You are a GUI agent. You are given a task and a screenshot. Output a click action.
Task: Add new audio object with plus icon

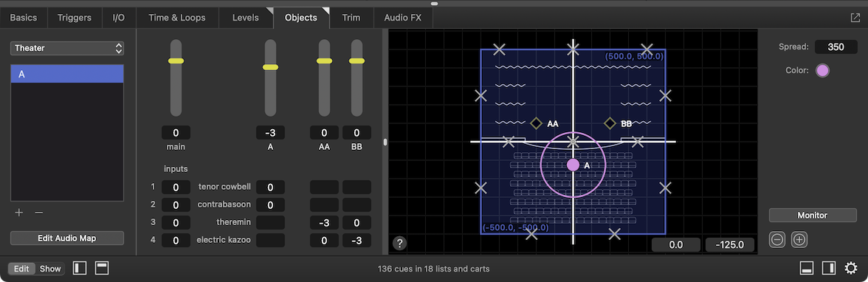tap(19, 213)
